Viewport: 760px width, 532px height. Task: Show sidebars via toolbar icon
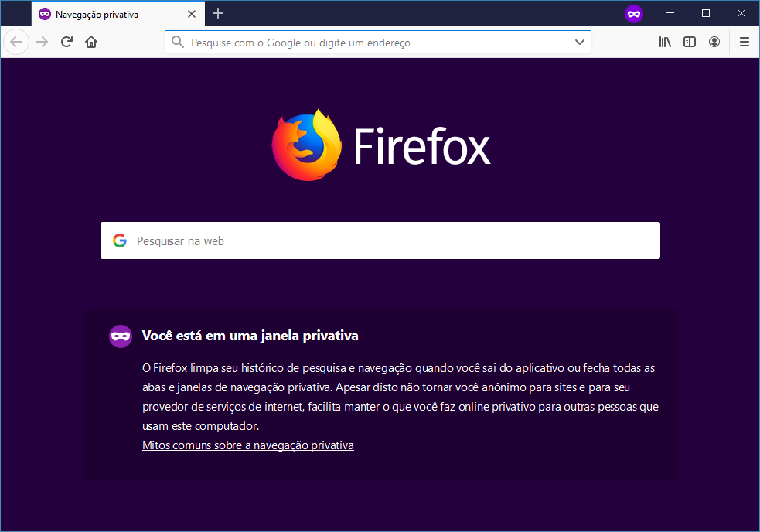coord(689,43)
